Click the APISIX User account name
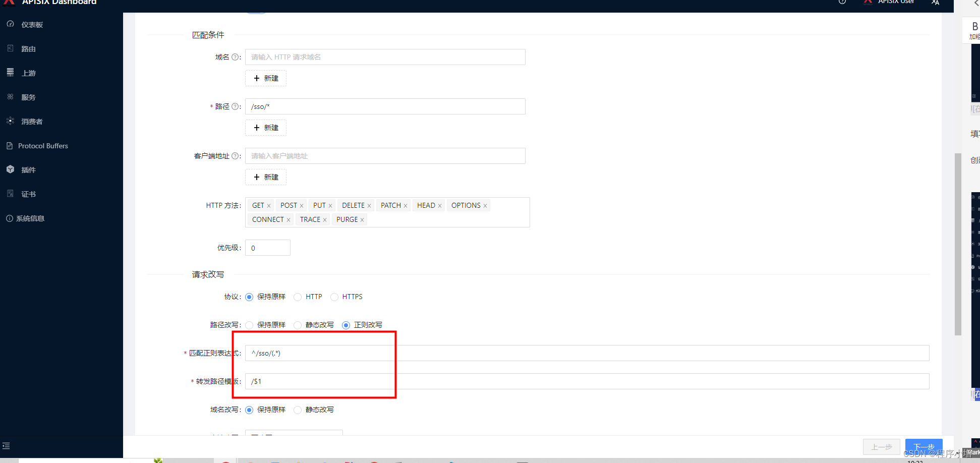The width and height of the screenshot is (980, 463). pos(896,2)
